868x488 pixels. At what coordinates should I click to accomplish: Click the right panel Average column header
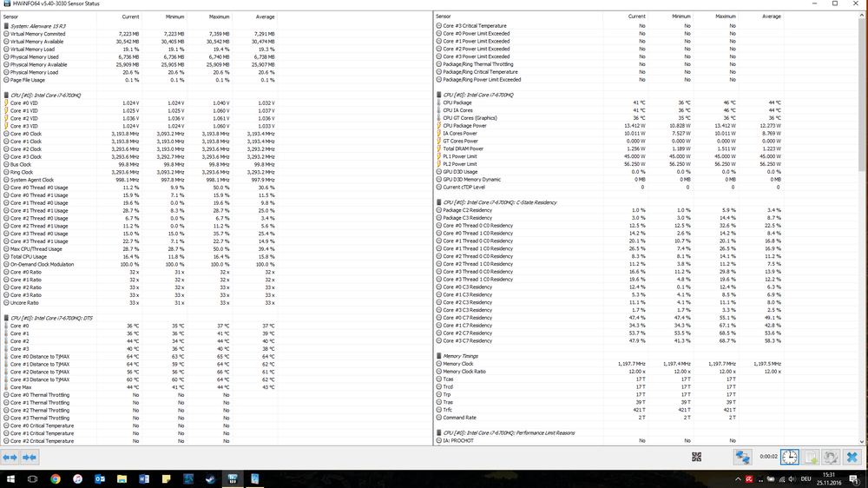point(771,16)
